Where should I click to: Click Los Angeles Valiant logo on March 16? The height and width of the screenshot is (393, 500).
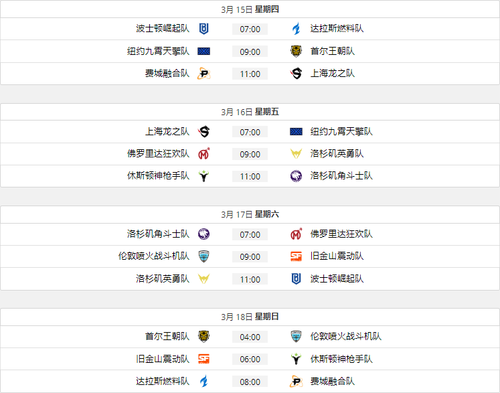[x=296, y=154]
